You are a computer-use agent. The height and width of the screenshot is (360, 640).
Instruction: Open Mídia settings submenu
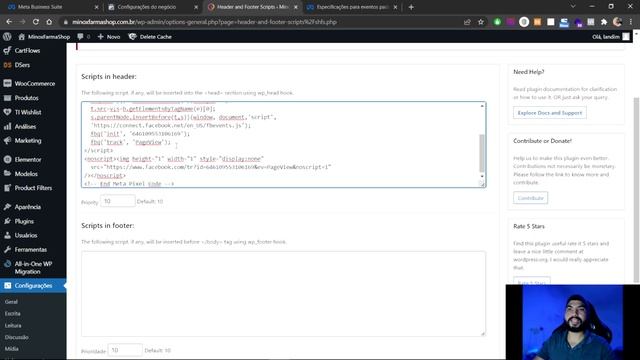[12, 349]
